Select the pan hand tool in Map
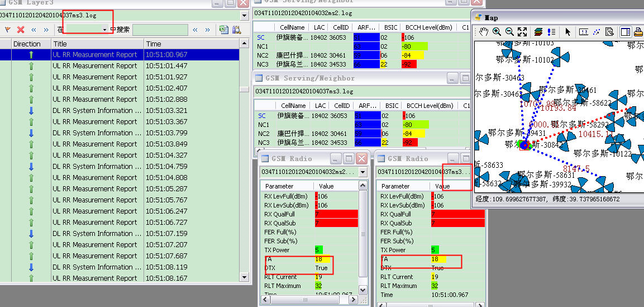The image size is (644, 307). click(484, 32)
